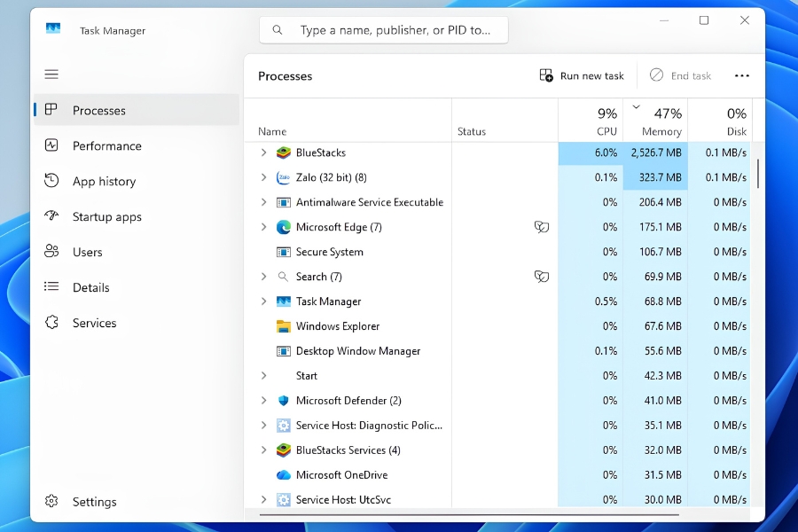
Task: Click the Microsoft Edge icon
Action: coord(284,227)
